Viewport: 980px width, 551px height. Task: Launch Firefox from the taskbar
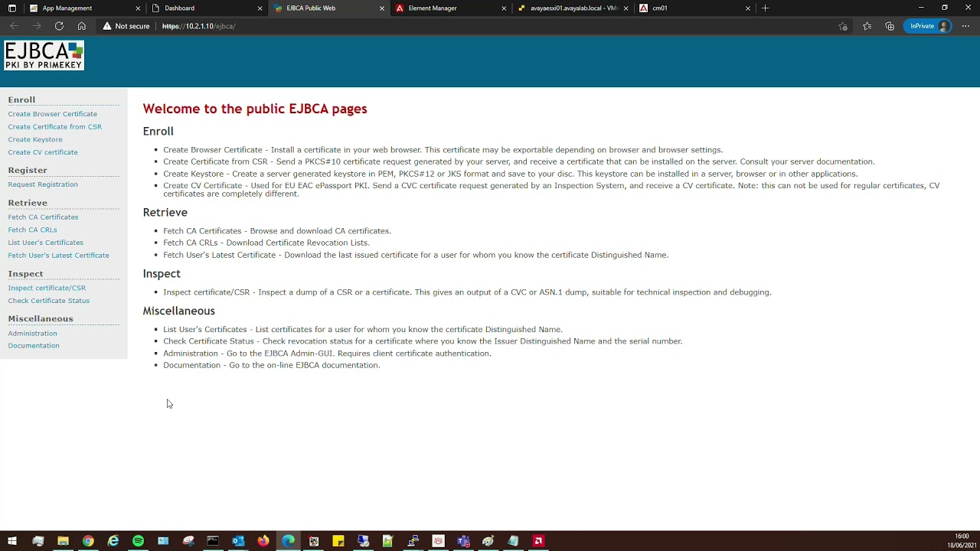point(263,541)
